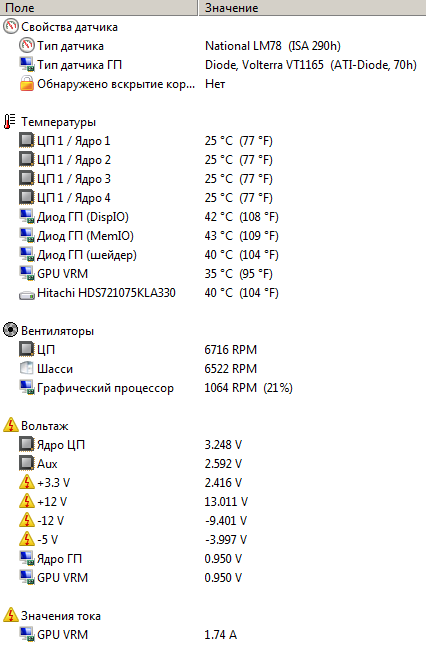The width and height of the screenshot is (426, 653).
Task: Click the Поле column header
Action: (x=99, y=7)
